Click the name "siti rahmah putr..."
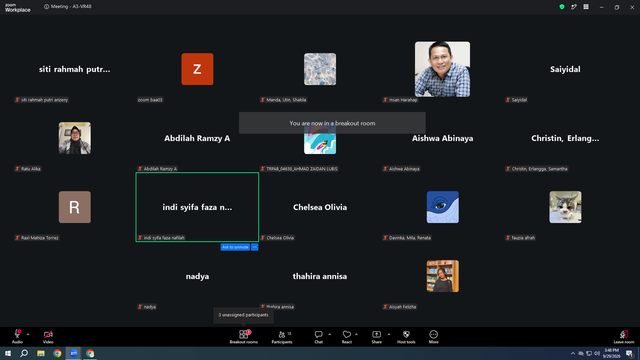Screen dimensions: 640x360 pos(75,69)
